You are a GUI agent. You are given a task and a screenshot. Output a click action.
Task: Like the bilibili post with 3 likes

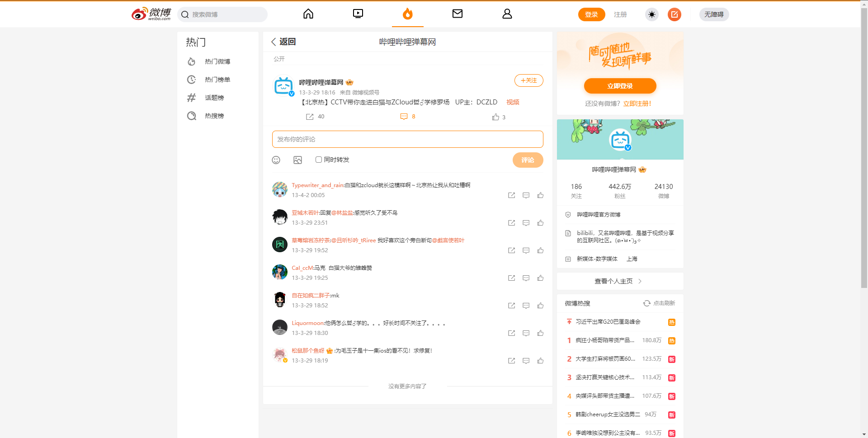(496, 117)
